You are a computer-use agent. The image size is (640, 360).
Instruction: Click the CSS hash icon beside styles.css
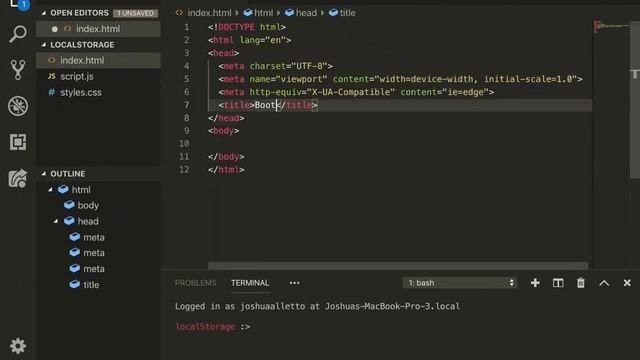click(x=51, y=92)
